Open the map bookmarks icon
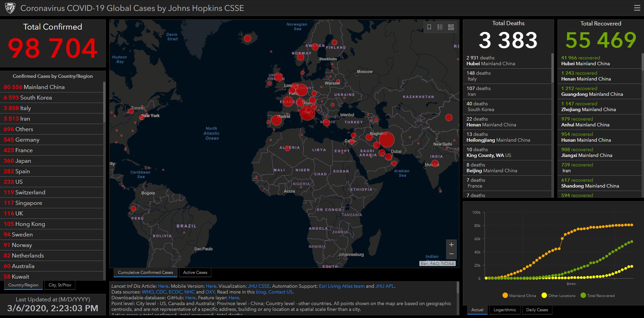The width and height of the screenshot is (644, 318). [429, 27]
